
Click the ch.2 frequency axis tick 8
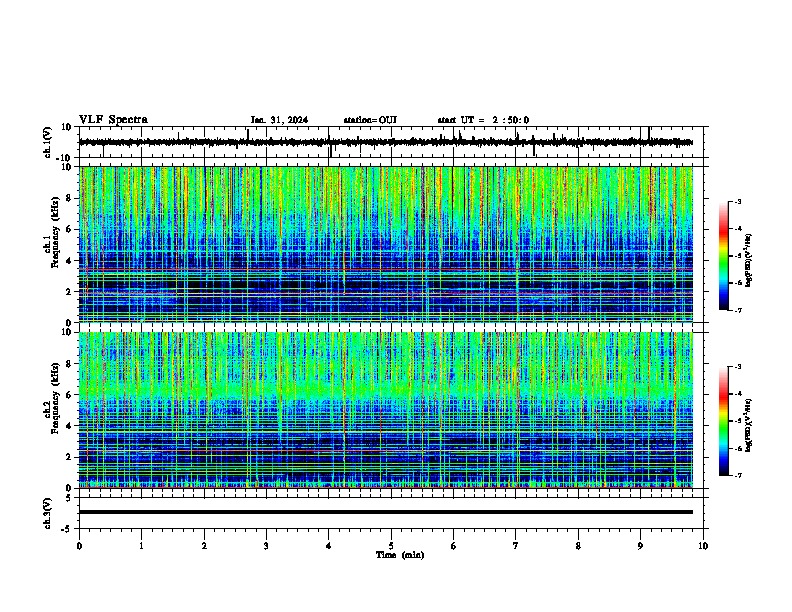click(70, 364)
